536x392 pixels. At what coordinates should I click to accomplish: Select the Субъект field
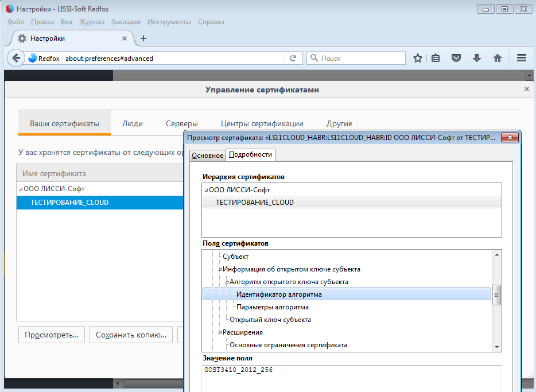[235, 257]
